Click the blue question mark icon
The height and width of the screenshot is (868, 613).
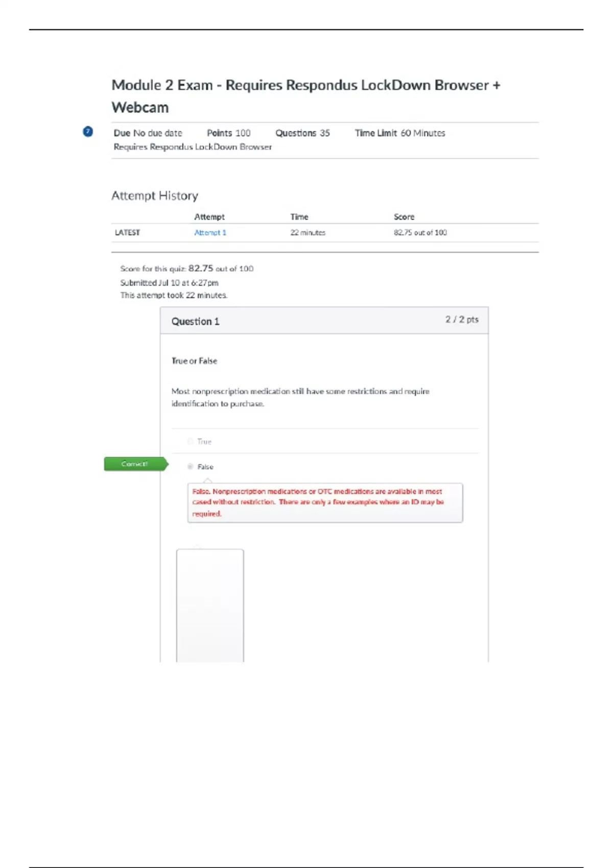click(x=88, y=132)
